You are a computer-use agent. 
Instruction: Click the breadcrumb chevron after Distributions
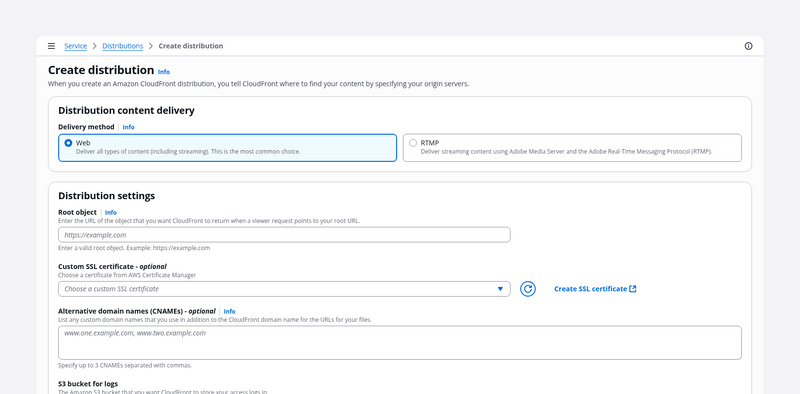[151, 46]
